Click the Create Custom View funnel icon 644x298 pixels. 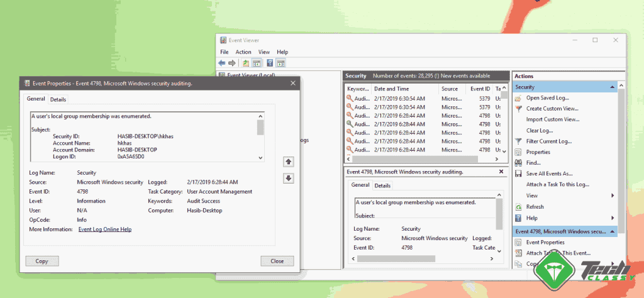518,109
